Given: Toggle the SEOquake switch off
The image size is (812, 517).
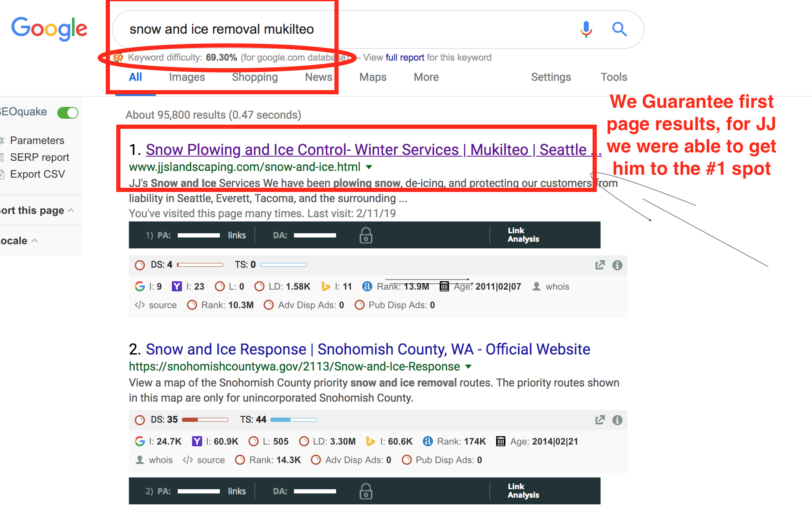Looking at the screenshot, I should click(68, 113).
